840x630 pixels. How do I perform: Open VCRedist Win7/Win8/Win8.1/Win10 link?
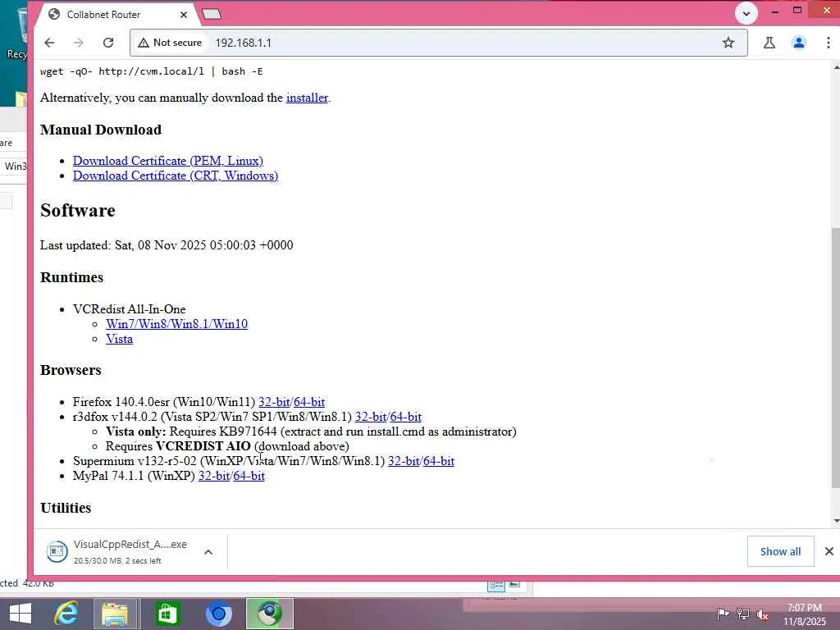click(x=177, y=324)
